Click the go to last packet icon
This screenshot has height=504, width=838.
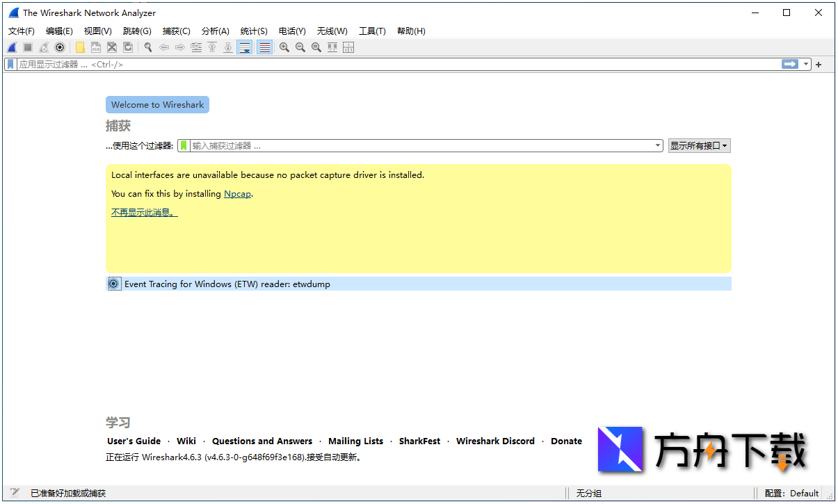point(228,47)
